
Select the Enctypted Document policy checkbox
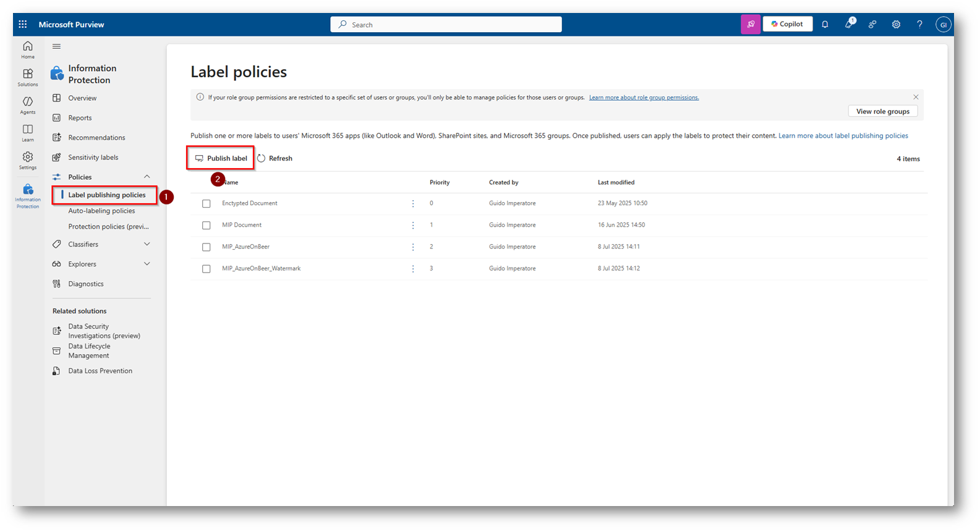[207, 204]
